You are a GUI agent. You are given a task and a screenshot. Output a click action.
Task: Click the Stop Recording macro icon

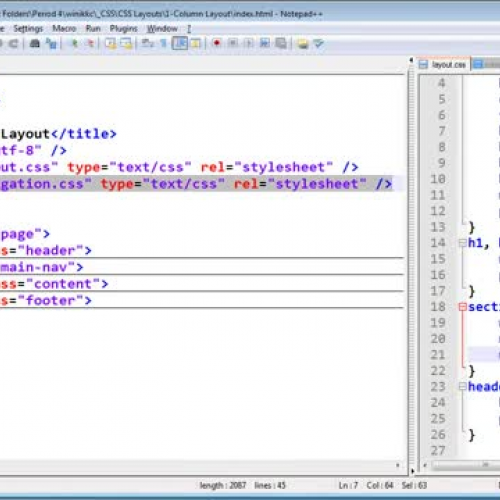click(233, 43)
